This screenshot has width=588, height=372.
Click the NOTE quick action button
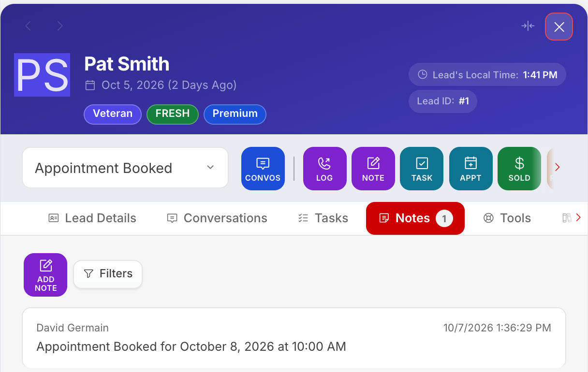click(373, 169)
